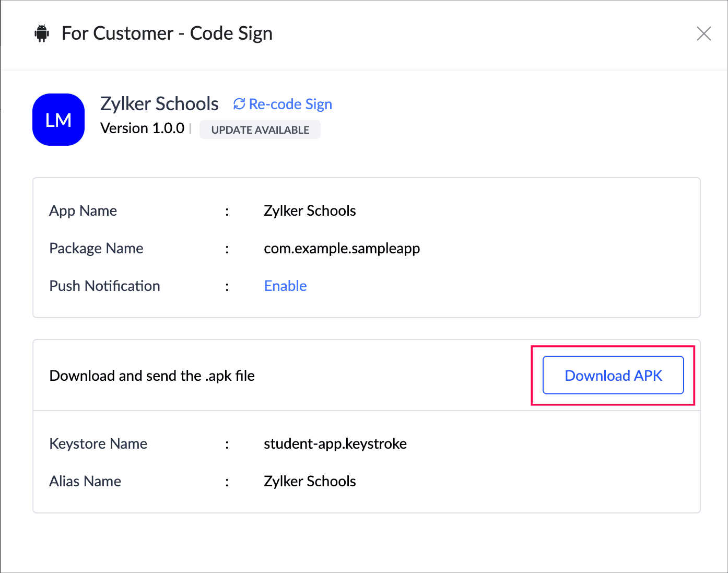The height and width of the screenshot is (573, 728).
Task: Click the keystore name student-app.keystroke
Action: click(x=335, y=443)
